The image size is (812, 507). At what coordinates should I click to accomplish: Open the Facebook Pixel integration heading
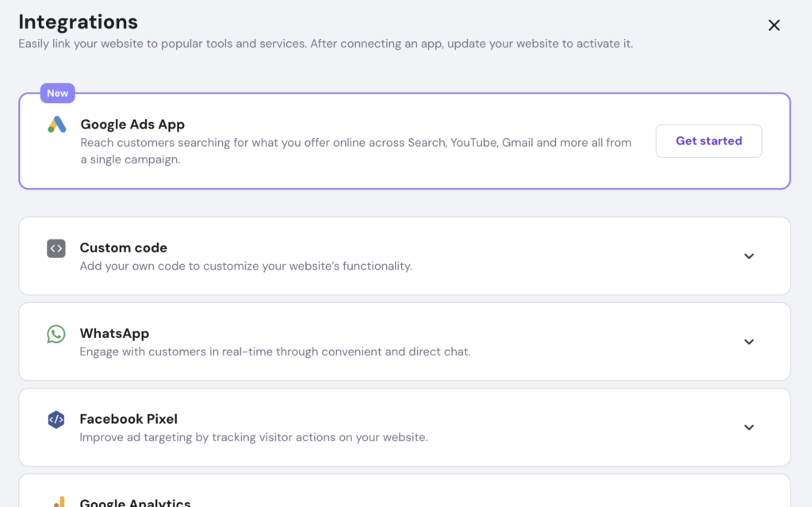pos(128,419)
